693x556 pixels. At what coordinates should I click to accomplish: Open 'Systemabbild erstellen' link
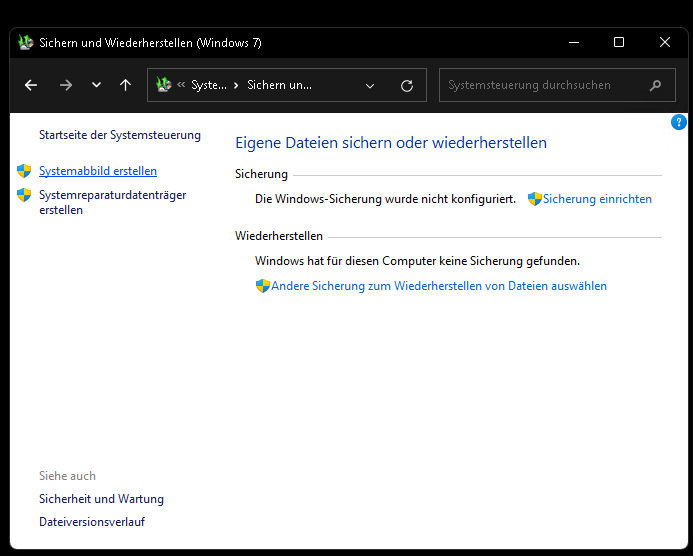pyautogui.click(x=98, y=171)
